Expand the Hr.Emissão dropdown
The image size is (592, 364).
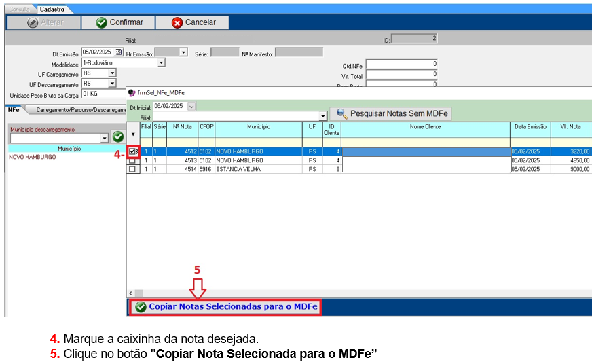(x=183, y=52)
